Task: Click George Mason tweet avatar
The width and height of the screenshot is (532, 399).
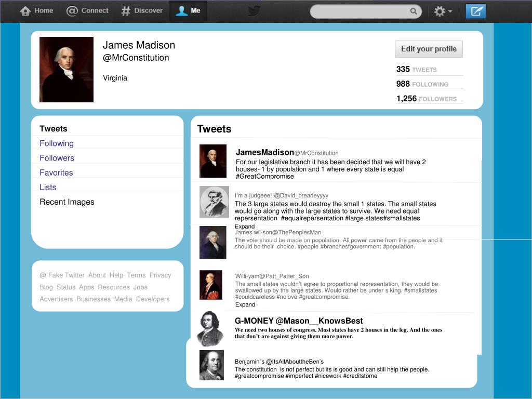Action: click(210, 328)
